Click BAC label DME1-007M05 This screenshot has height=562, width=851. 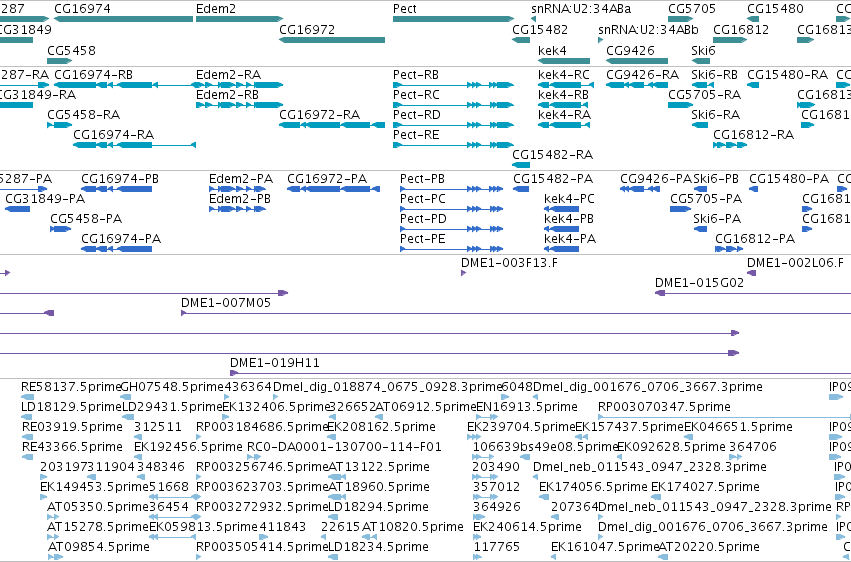click(226, 303)
